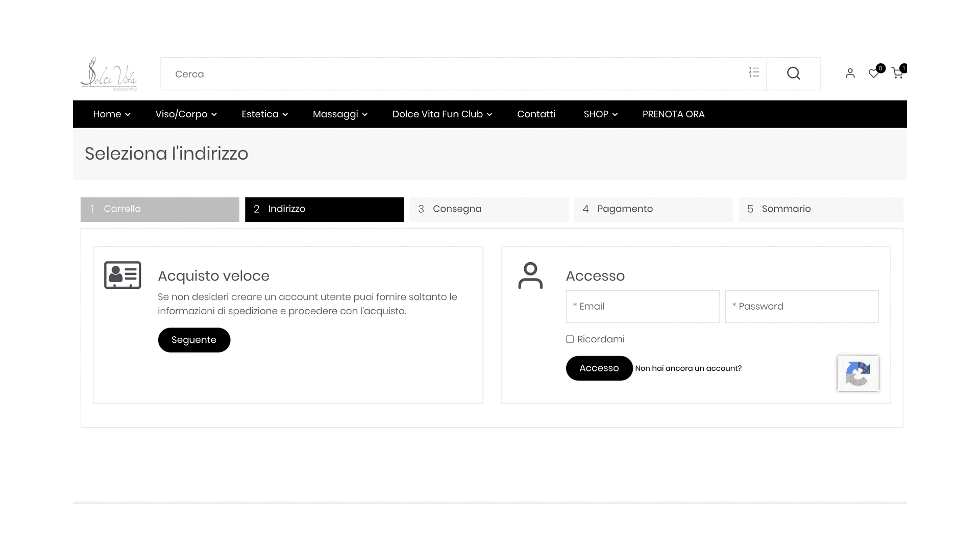Open the user account icon

coord(850,73)
